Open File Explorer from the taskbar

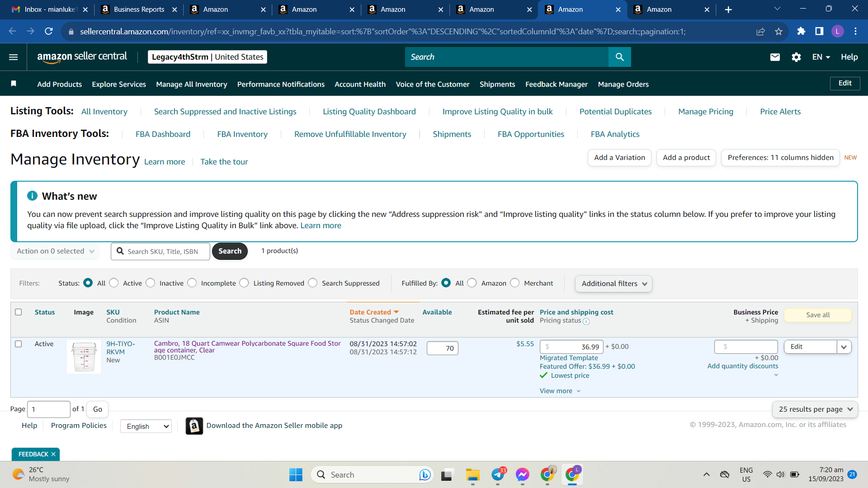pyautogui.click(x=473, y=474)
